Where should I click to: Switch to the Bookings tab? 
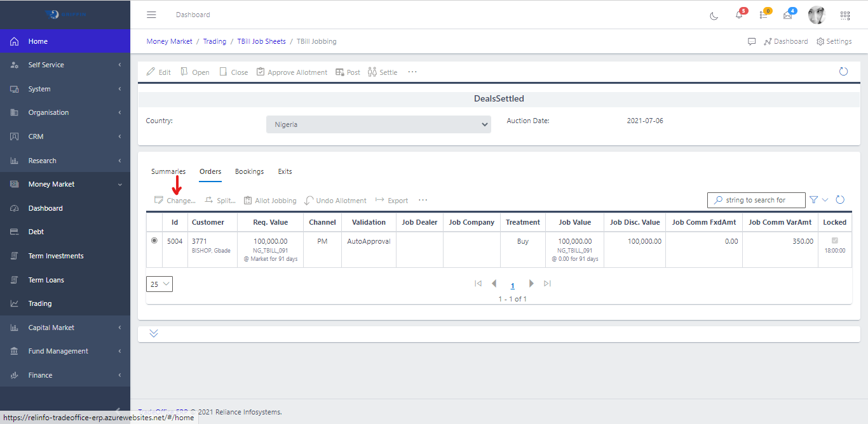click(249, 171)
